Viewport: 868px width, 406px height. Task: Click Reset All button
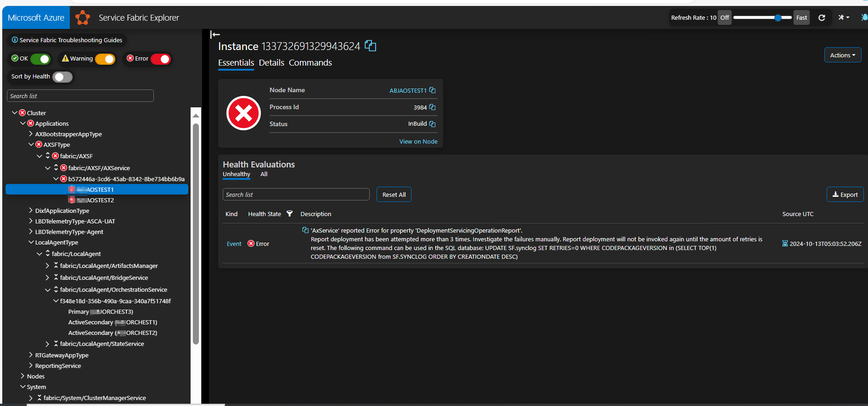(x=394, y=195)
